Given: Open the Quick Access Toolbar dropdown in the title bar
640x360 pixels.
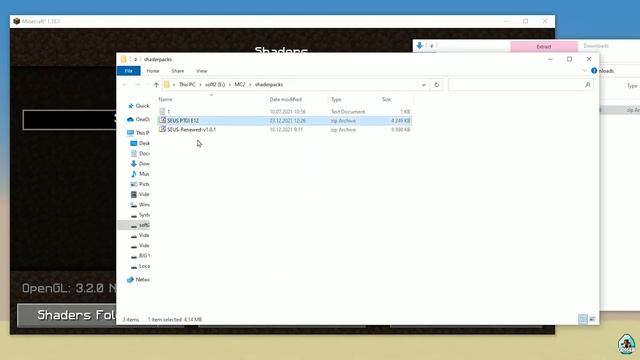Looking at the screenshot, I should pyautogui.click(x=136, y=60).
